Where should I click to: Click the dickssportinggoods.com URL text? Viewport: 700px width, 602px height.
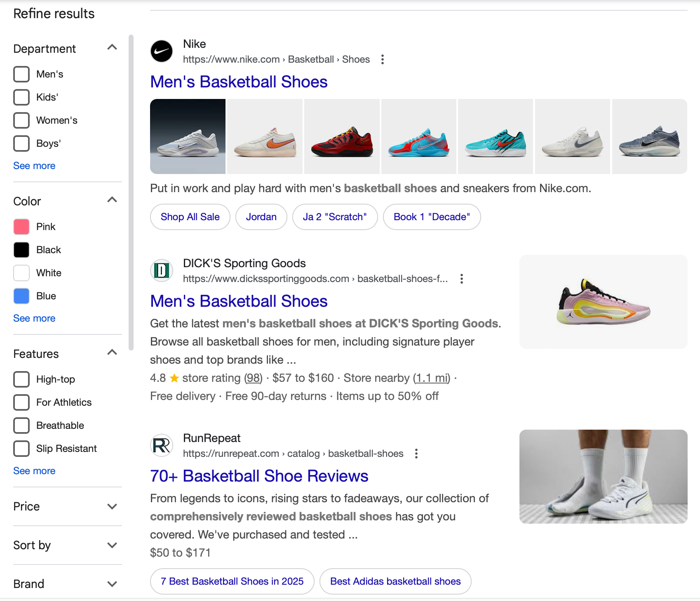(x=315, y=279)
